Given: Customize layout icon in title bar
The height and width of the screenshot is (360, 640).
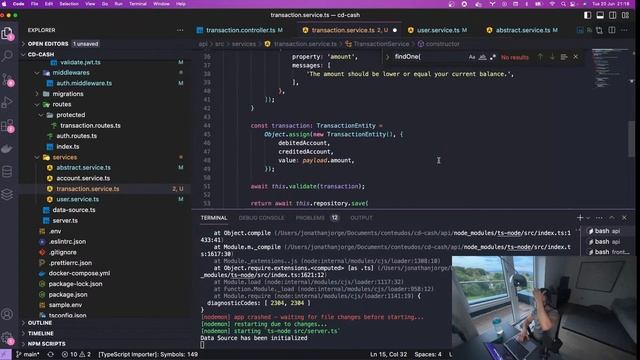Looking at the screenshot, I should point(625,15).
